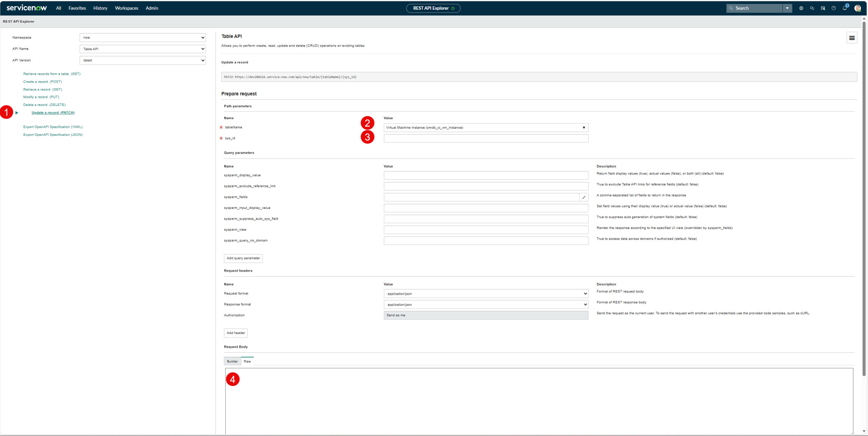Select Retrieve a record (GET)
This screenshot has height=436, width=868.
coord(42,89)
